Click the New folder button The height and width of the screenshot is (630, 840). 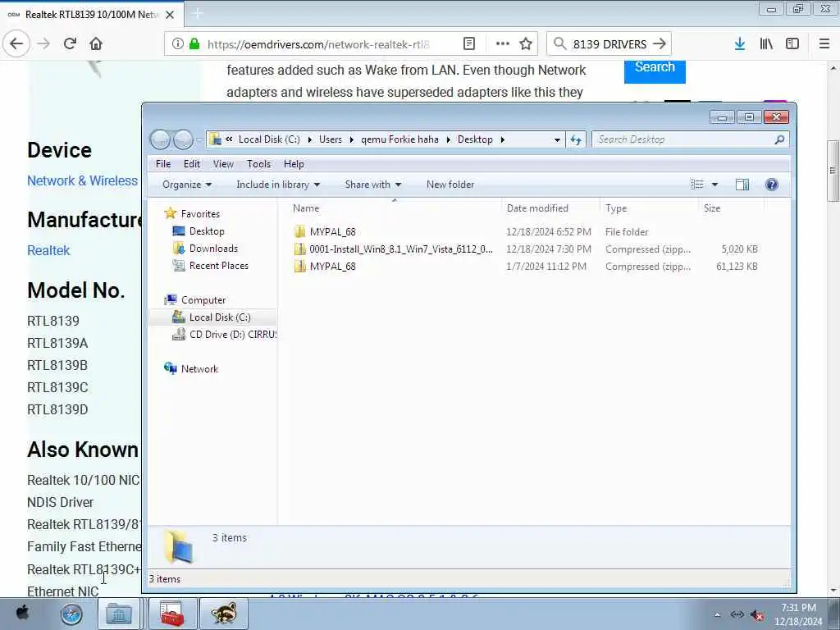pyautogui.click(x=450, y=185)
